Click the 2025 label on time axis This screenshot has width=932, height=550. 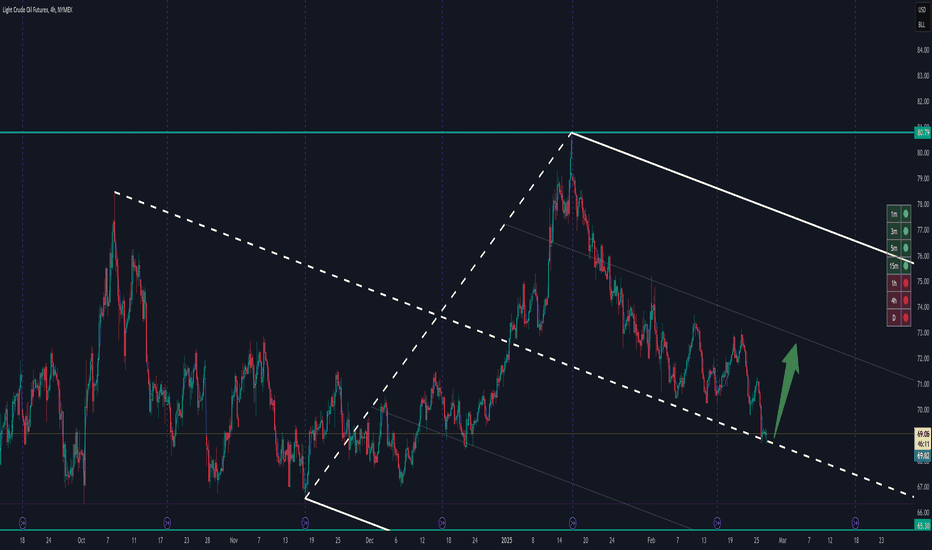[x=506, y=540]
